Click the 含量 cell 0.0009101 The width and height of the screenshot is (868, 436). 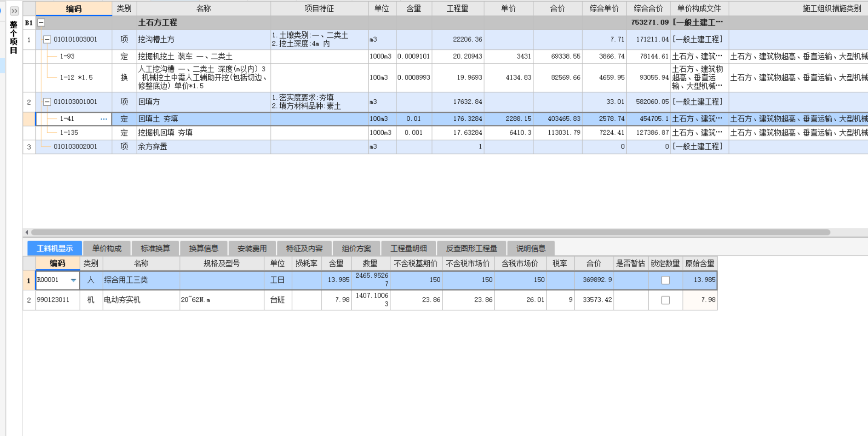(x=414, y=57)
